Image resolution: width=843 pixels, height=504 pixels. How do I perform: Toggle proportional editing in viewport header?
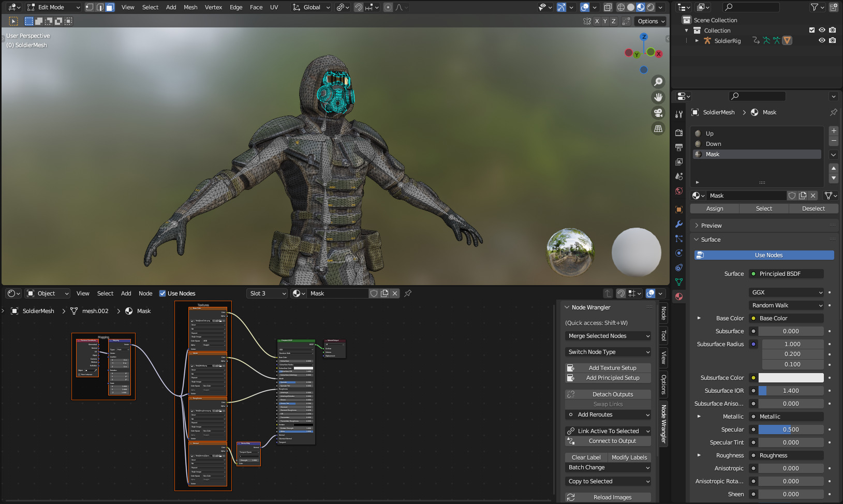click(x=388, y=7)
